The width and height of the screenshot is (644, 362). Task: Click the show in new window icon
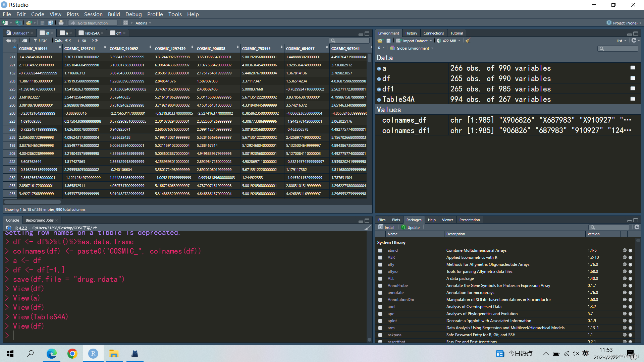click(x=24, y=40)
